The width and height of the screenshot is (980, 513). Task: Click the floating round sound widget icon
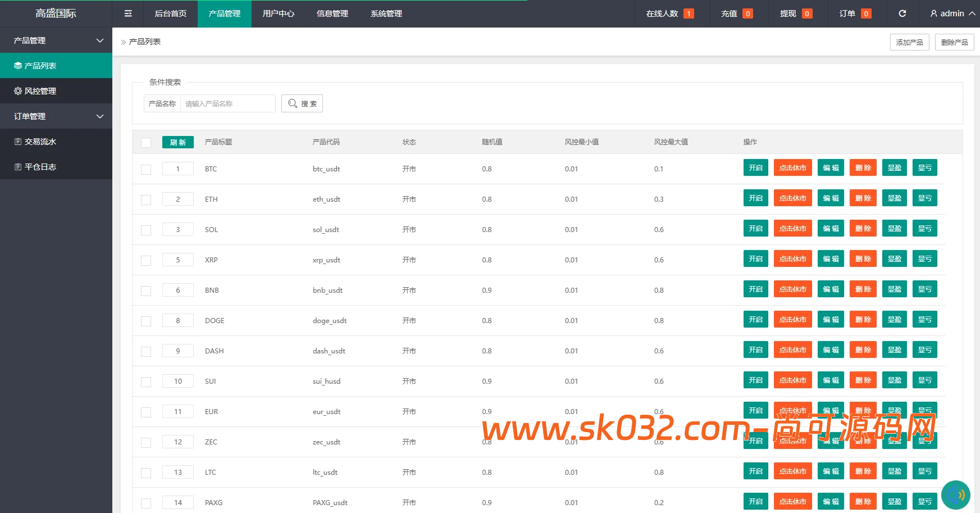tap(955, 495)
